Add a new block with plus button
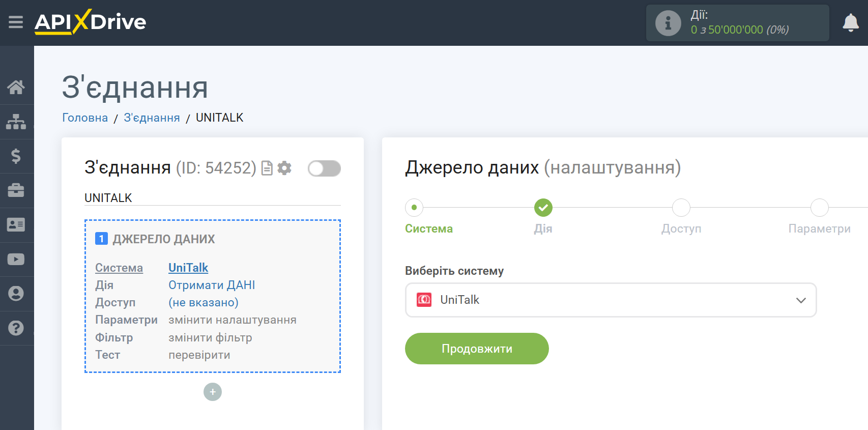868x430 pixels. pyautogui.click(x=213, y=392)
